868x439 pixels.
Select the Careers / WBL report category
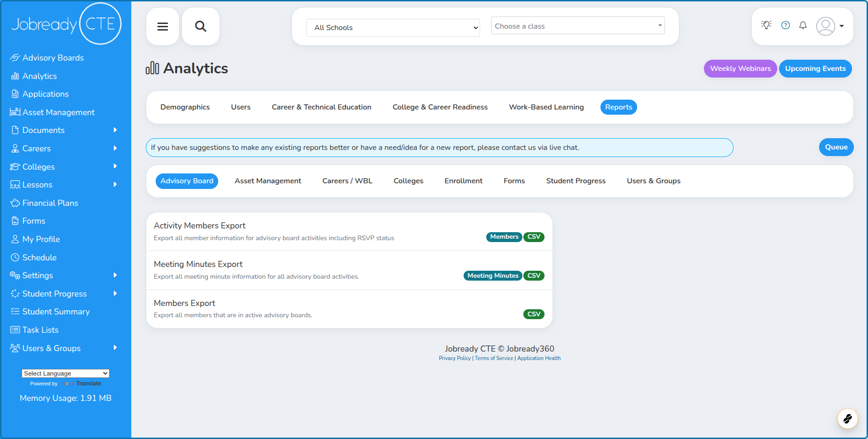[347, 181]
